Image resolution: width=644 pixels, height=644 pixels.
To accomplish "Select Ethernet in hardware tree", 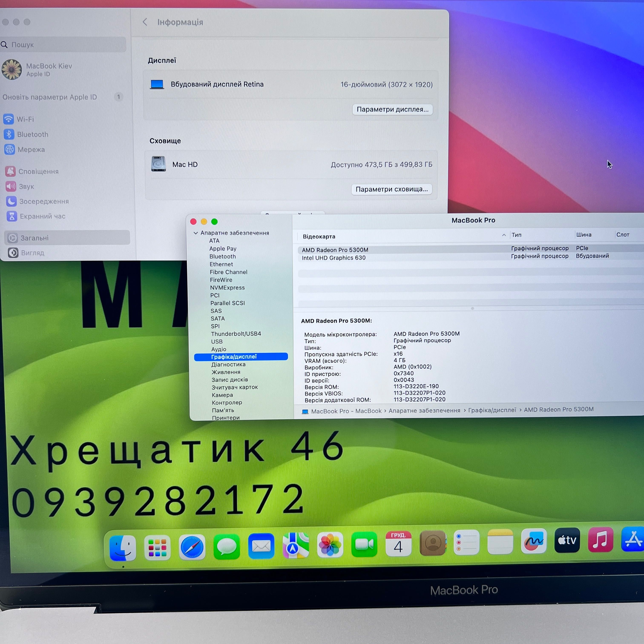I will tap(221, 264).
